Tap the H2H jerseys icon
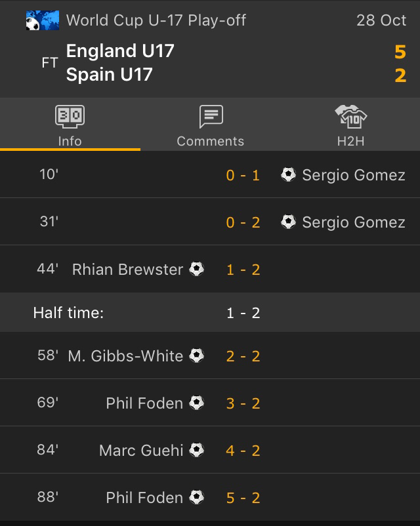The height and width of the screenshot is (526, 420). (x=350, y=117)
